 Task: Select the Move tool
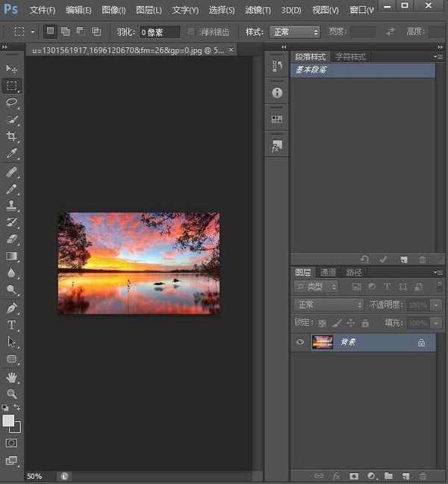click(x=12, y=69)
